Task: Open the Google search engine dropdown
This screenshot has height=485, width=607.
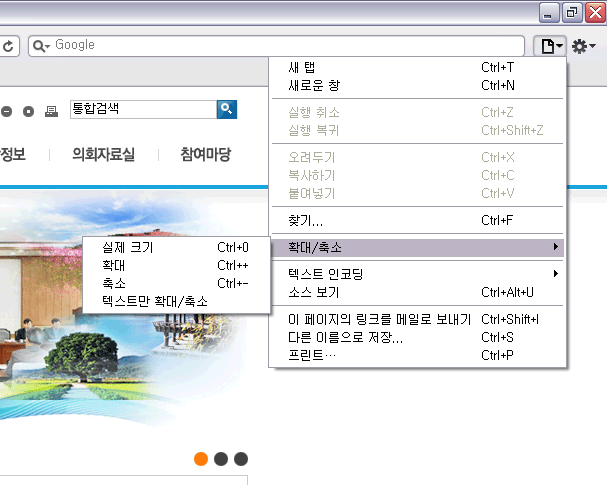Action: coord(41,46)
